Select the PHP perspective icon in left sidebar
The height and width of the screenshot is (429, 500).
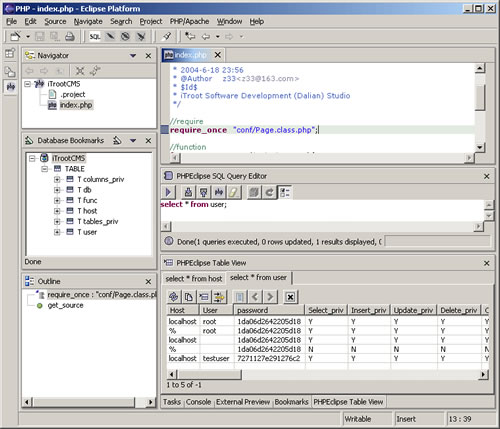pyautogui.click(x=10, y=87)
